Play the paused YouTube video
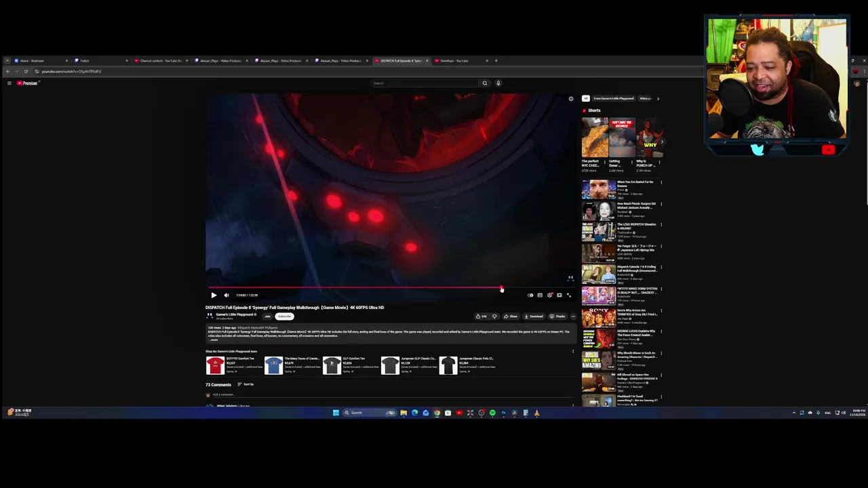 pyautogui.click(x=214, y=295)
